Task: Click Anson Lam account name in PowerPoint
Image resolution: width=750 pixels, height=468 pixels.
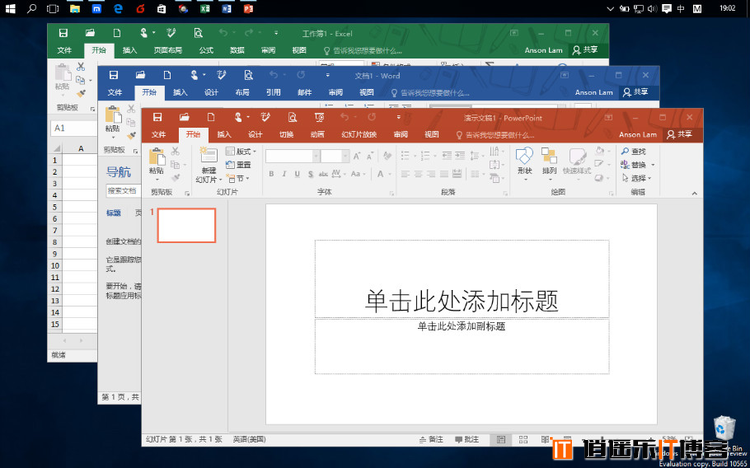Action: [638, 134]
